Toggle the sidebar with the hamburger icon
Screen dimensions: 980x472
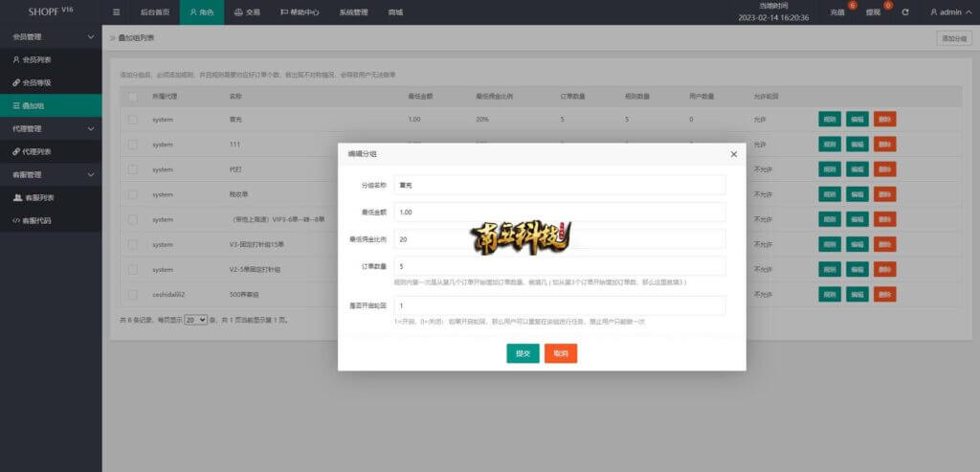pyautogui.click(x=116, y=12)
